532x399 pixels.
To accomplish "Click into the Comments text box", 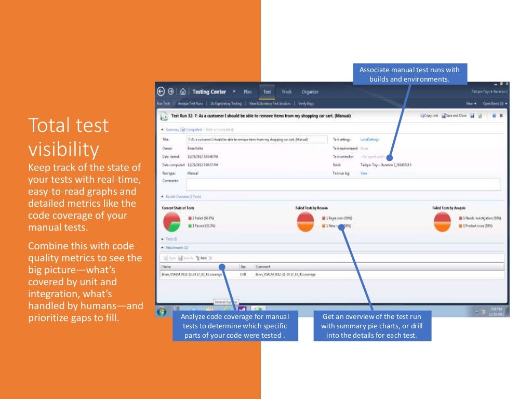I will (343, 184).
